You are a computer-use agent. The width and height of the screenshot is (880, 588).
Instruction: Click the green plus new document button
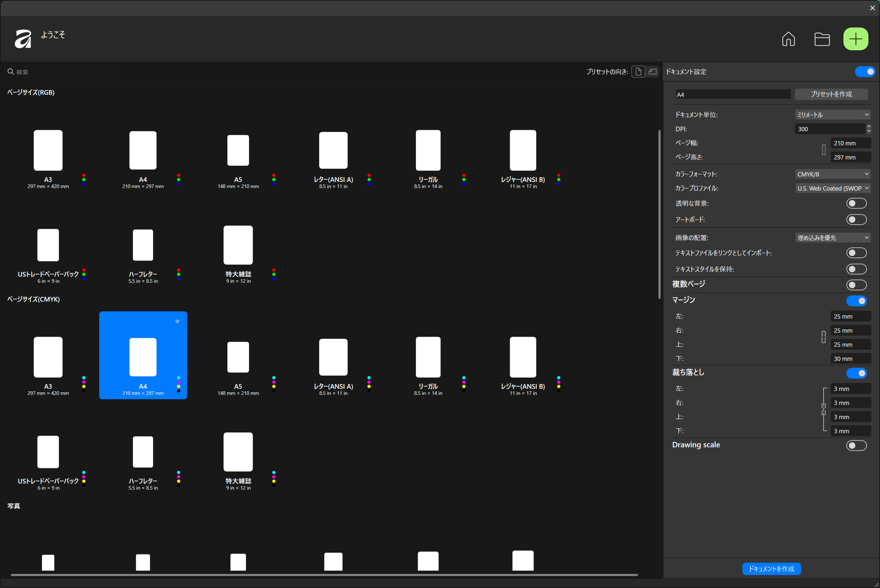pyautogui.click(x=855, y=39)
